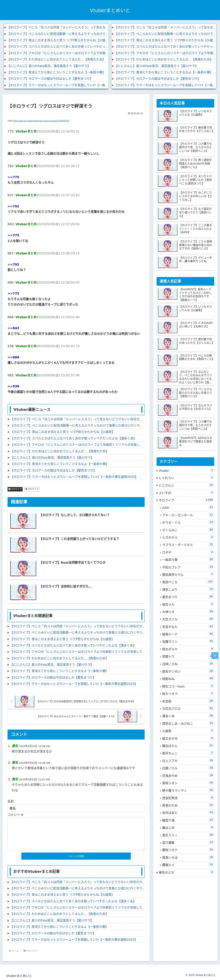This screenshot has width=220, height=980.
Task: Open 関連記事 list item 青消えてから急にこういうことするなよ
Action: click(x=59, y=671)
